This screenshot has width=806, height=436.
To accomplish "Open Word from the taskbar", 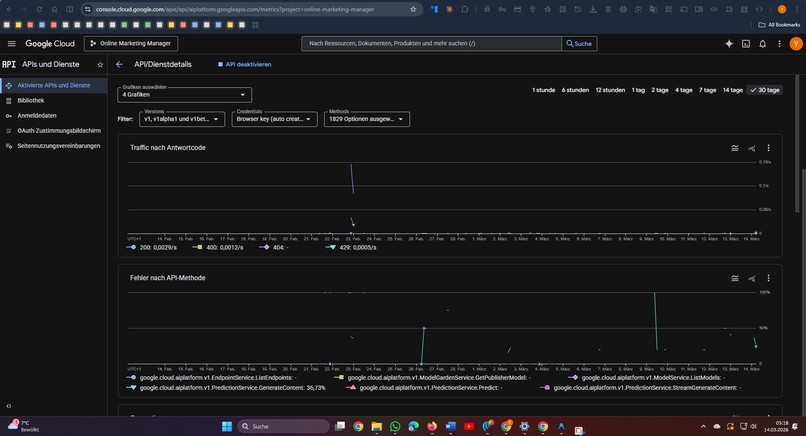I will (x=450, y=426).
